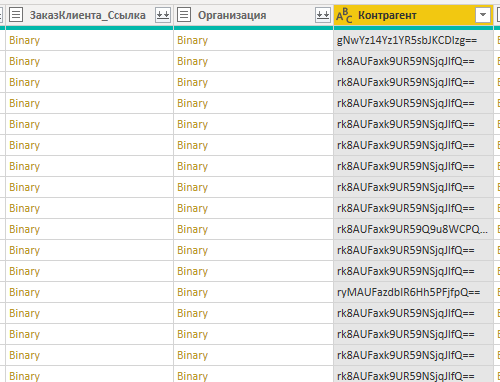500x382 pixels.
Task: Change the ABC text type icon of Контрагент
Action: coord(344,15)
